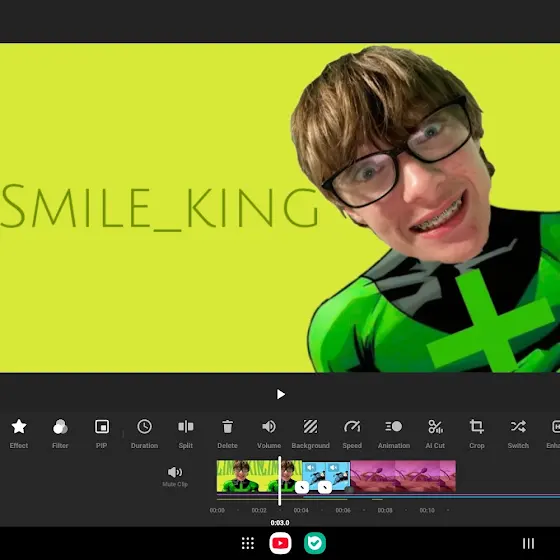
Task: Open the app drawer grid
Action: tap(248, 543)
